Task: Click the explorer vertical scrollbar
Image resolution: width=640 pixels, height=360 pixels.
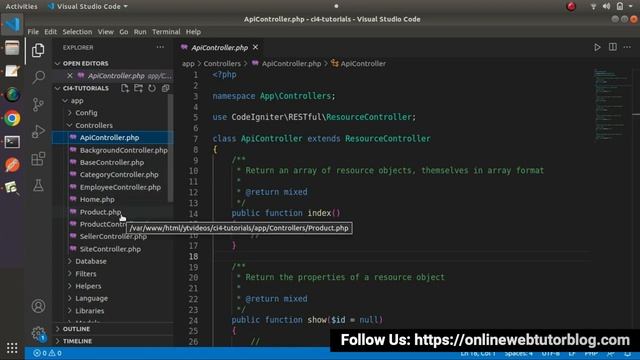Action: (x=171, y=148)
